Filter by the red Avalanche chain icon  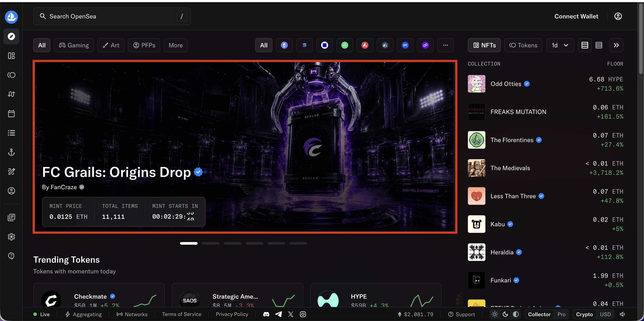[x=365, y=45]
